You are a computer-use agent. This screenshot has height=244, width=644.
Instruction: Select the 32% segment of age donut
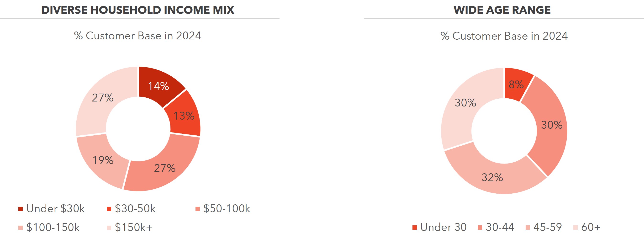point(492,177)
